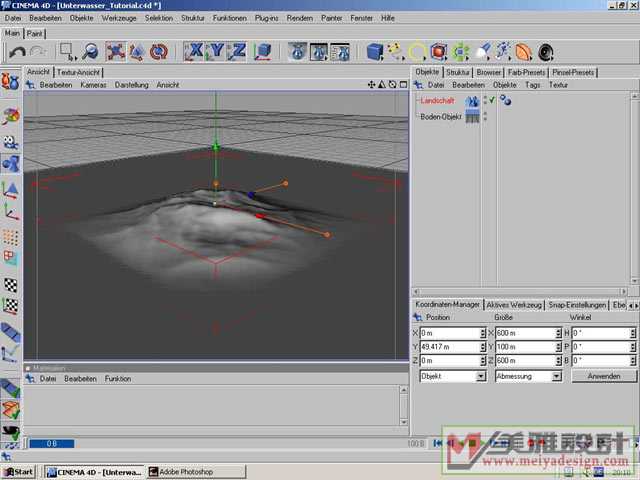Toggle X axis lock
Viewport: 640px width, 480px height.
pos(195,52)
